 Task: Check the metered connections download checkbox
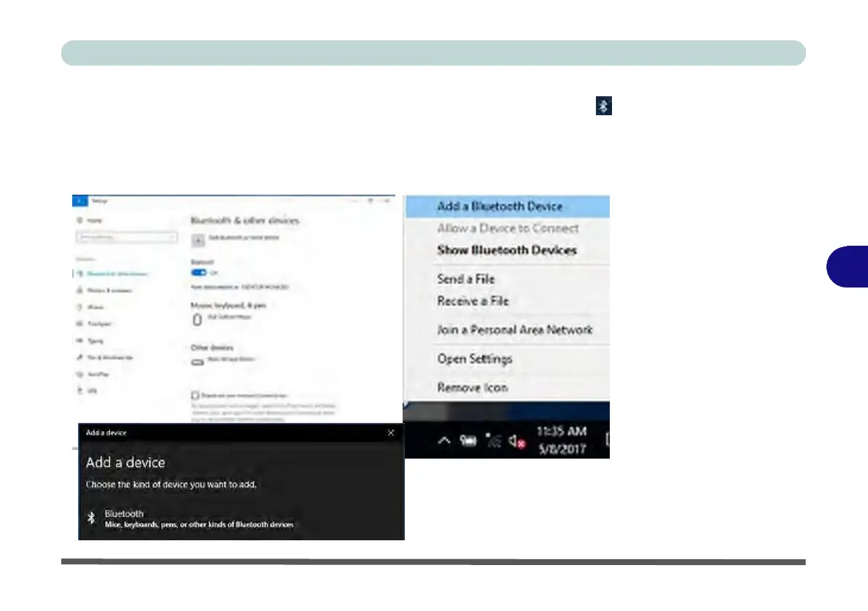click(195, 395)
